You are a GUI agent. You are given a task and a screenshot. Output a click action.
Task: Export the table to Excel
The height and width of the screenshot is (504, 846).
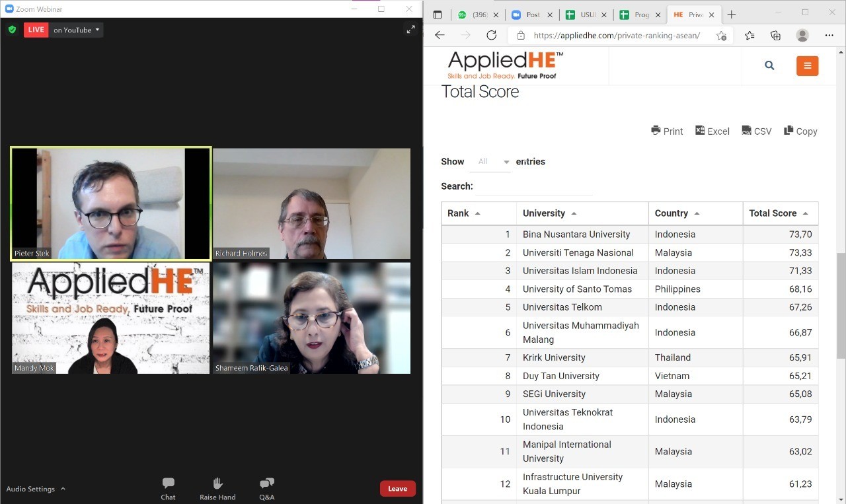(712, 131)
